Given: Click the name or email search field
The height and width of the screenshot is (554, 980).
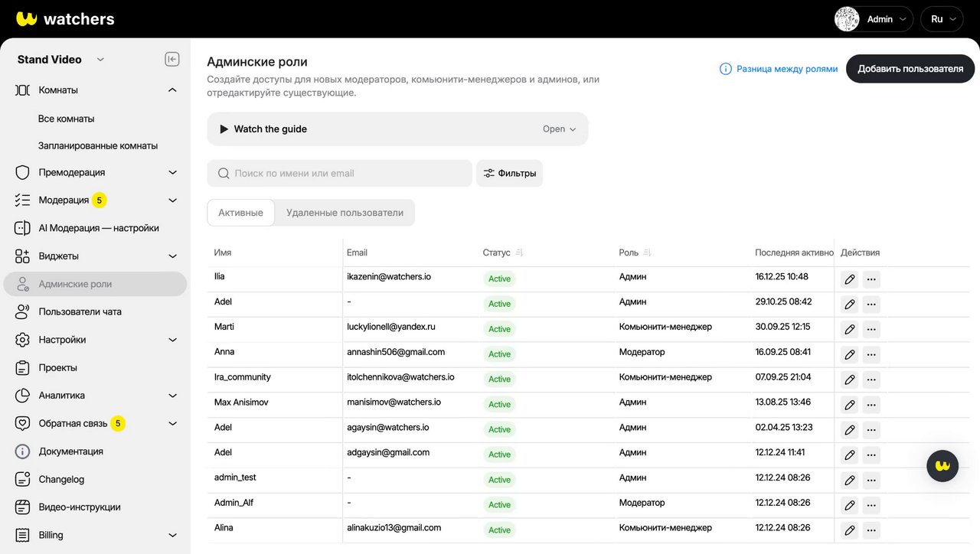Looking at the screenshot, I should point(340,173).
